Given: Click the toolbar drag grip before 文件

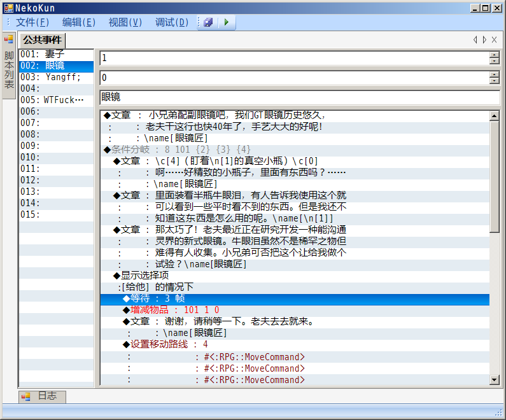Looking at the screenshot, I should pos(8,22).
